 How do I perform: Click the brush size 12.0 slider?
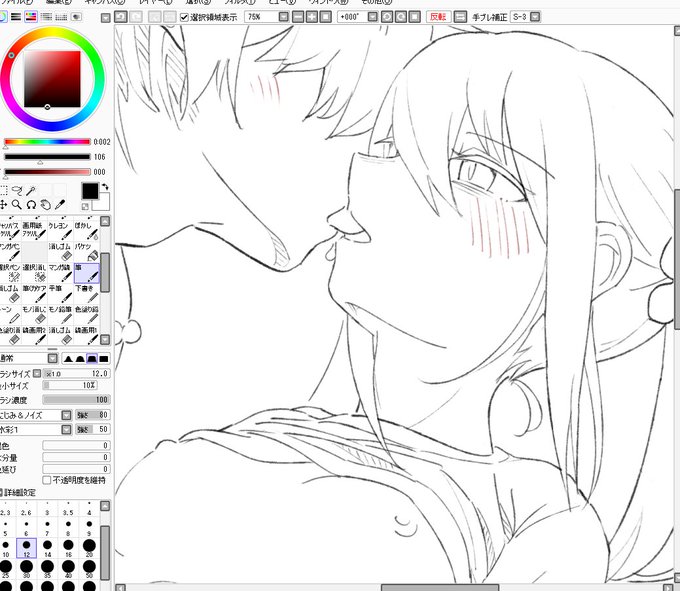76,373
